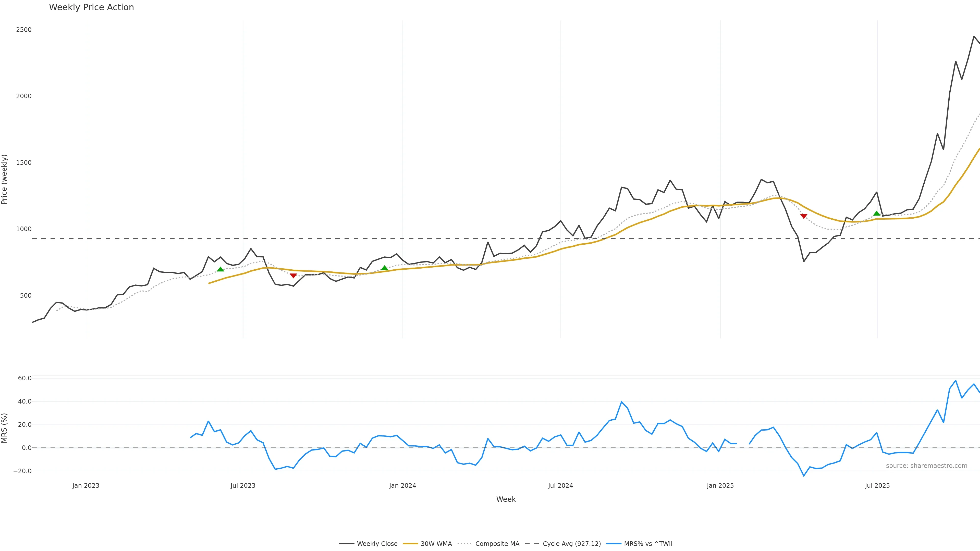Click the Jan 2024 x-axis label
The image size is (980, 551).
point(402,486)
